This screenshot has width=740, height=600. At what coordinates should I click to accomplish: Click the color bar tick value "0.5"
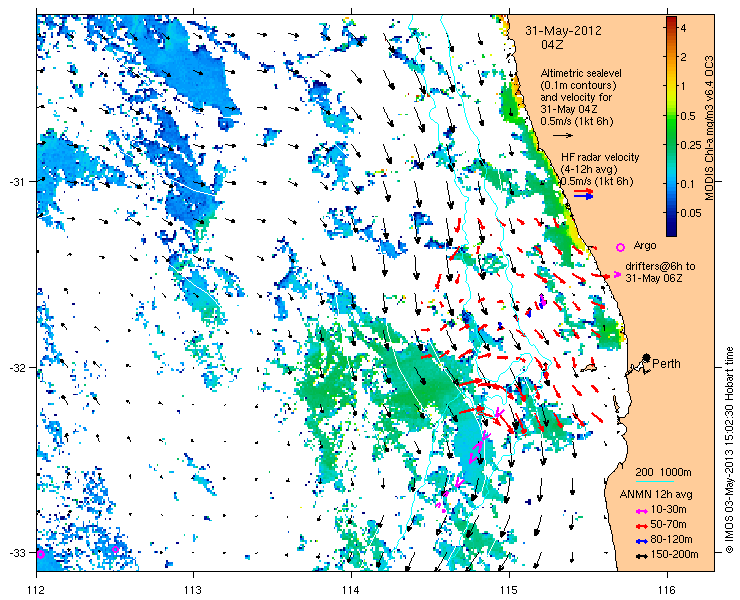tap(688, 116)
